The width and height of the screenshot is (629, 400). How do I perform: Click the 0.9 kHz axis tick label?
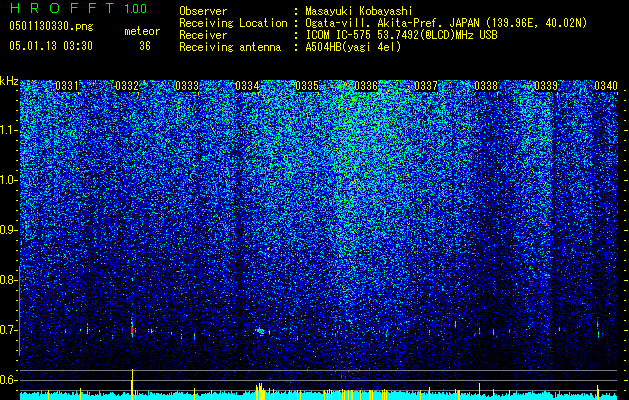pyautogui.click(x=8, y=230)
